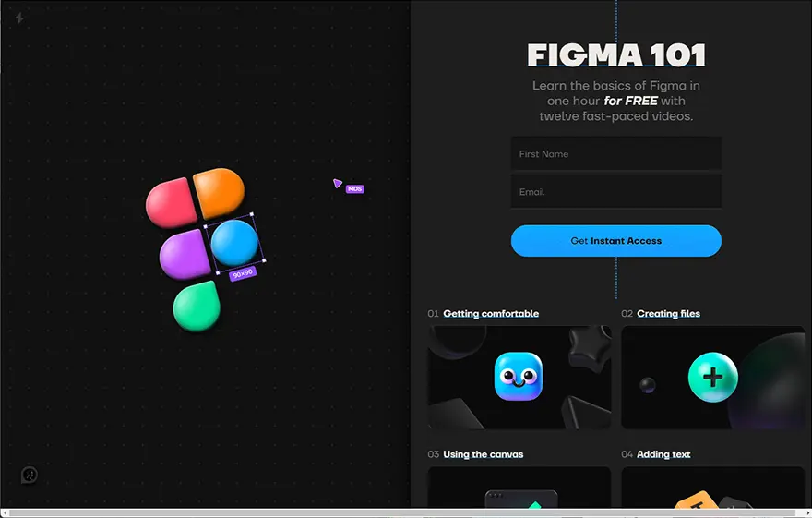Click the purple 90×90 size label
Screen dimensions: 812x518
(243, 273)
